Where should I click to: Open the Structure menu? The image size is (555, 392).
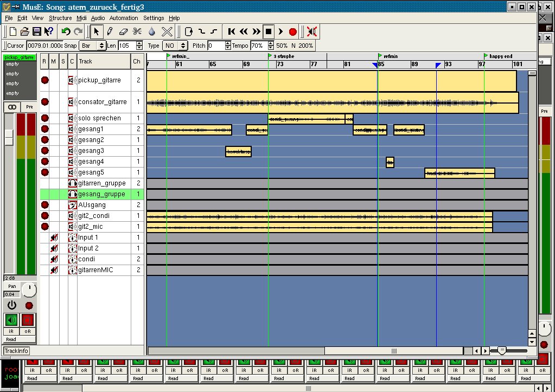pos(60,18)
